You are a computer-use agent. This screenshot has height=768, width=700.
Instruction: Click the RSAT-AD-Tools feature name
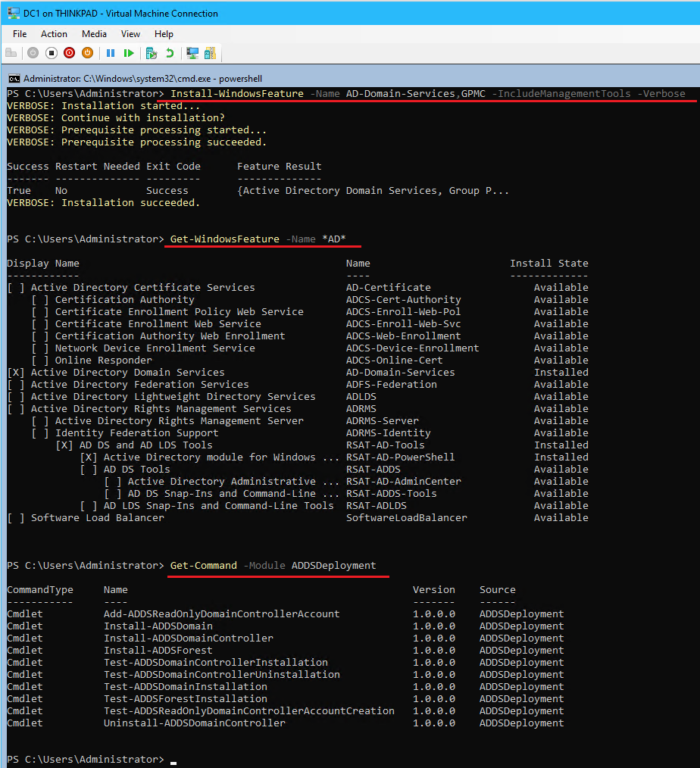pyautogui.click(x=386, y=445)
